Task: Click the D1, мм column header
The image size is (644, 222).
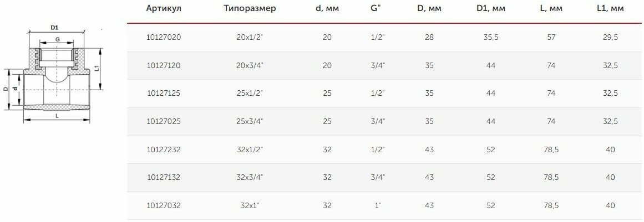Action: [x=490, y=9]
